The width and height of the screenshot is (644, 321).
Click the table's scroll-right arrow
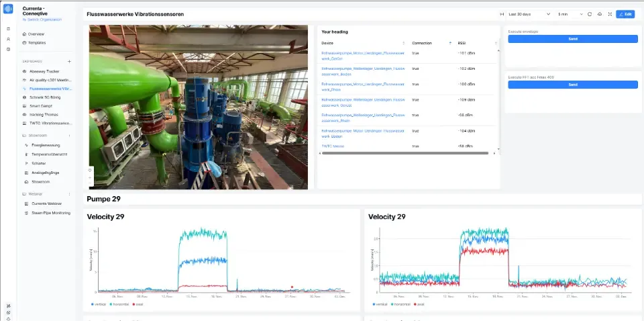[494, 153]
